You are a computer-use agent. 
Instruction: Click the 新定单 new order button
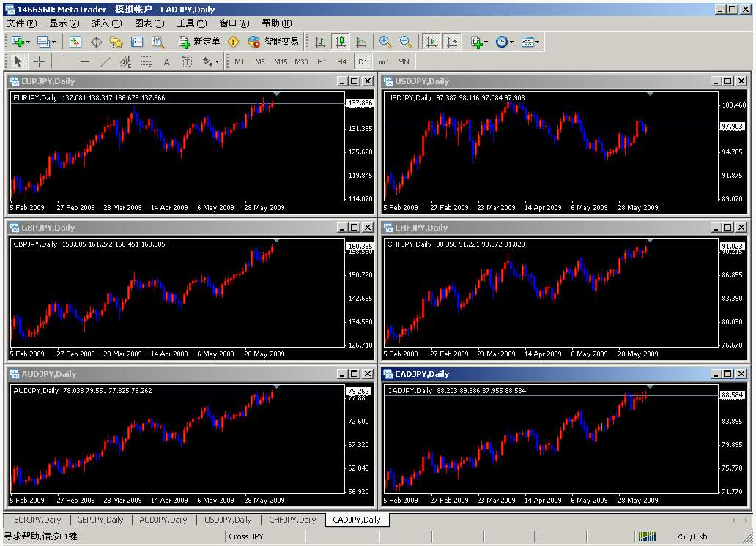[x=199, y=42]
